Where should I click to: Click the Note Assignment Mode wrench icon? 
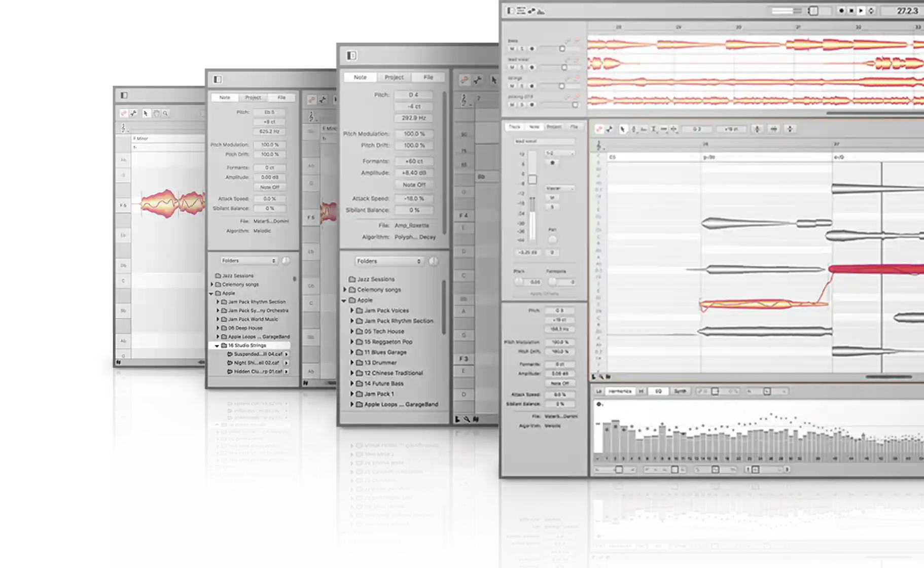point(609,129)
